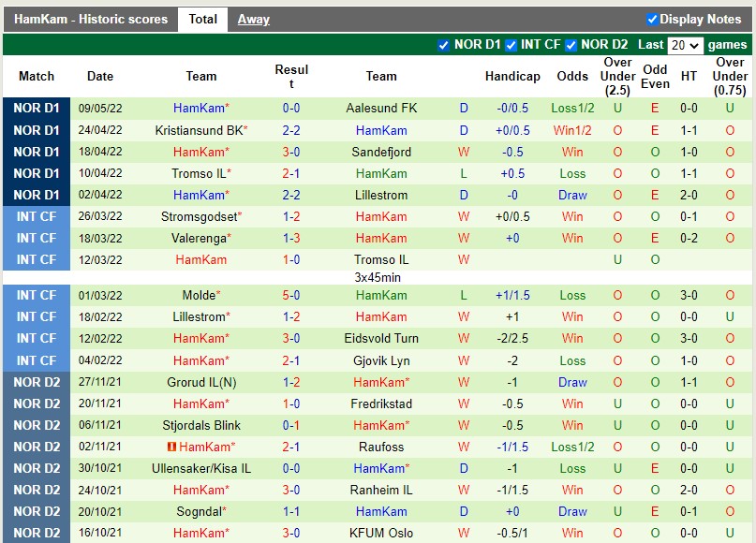
Task: Select Aalesund FK team name
Action: click(381, 108)
